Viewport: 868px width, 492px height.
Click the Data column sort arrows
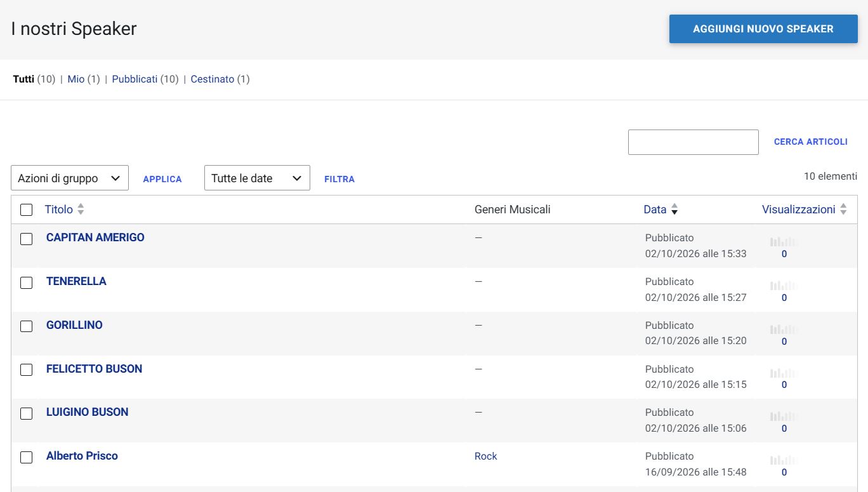(x=674, y=209)
